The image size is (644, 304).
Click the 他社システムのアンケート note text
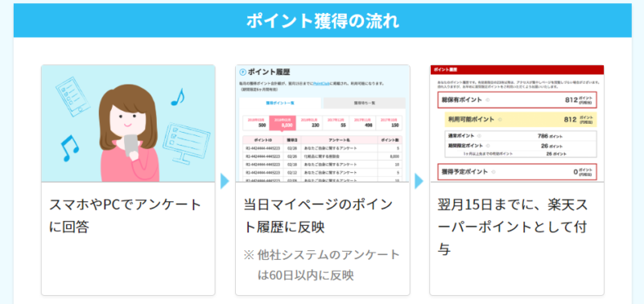pos(321,265)
